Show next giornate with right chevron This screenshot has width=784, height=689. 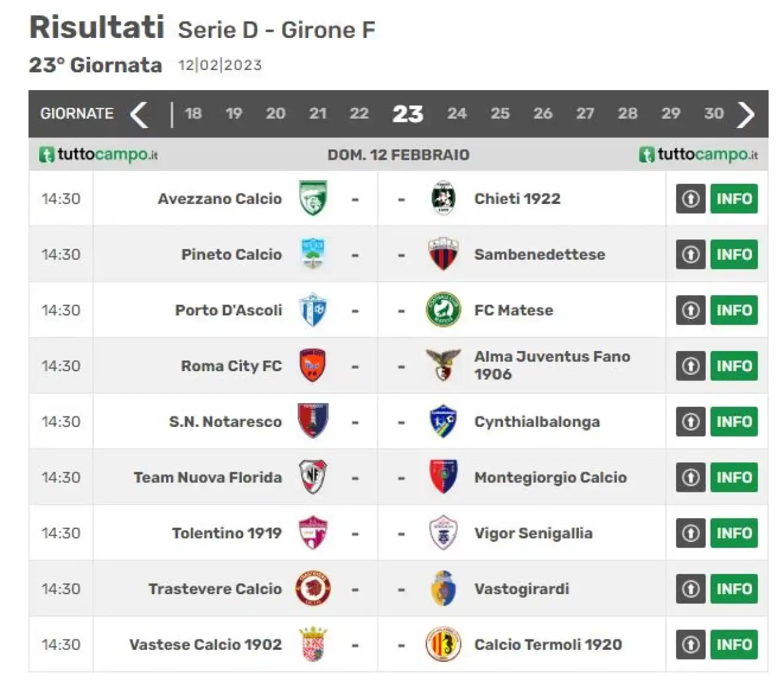(746, 114)
